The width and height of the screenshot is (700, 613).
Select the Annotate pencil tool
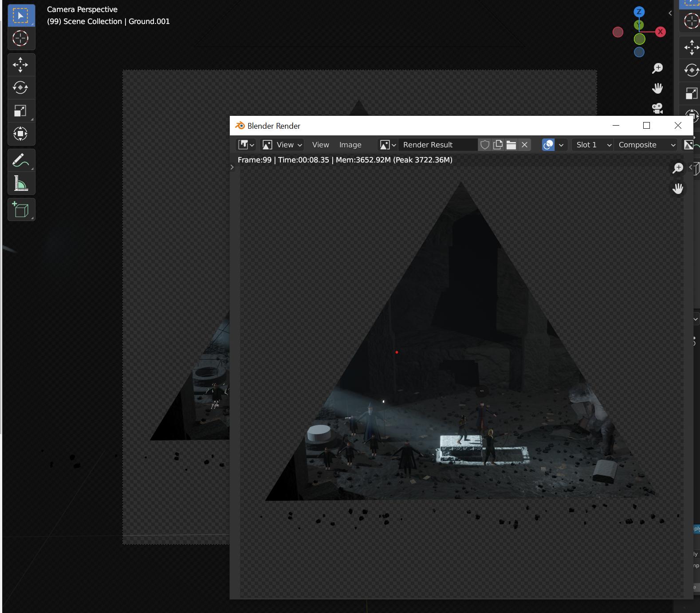coord(21,160)
